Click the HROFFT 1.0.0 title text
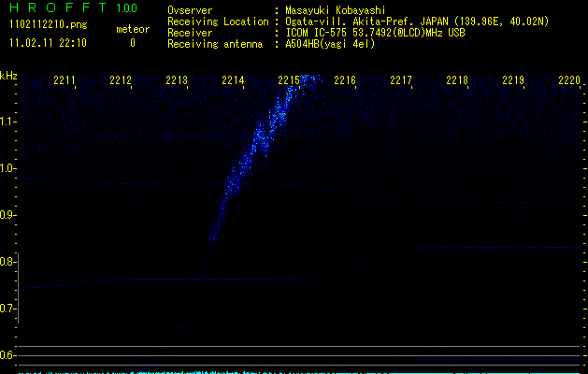The width and height of the screenshot is (588, 374). (74, 7)
